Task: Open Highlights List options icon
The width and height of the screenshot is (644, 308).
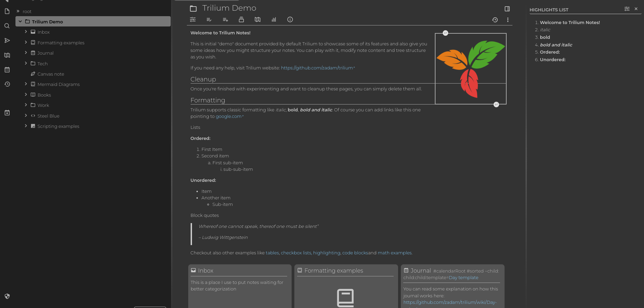Action: [627, 9]
